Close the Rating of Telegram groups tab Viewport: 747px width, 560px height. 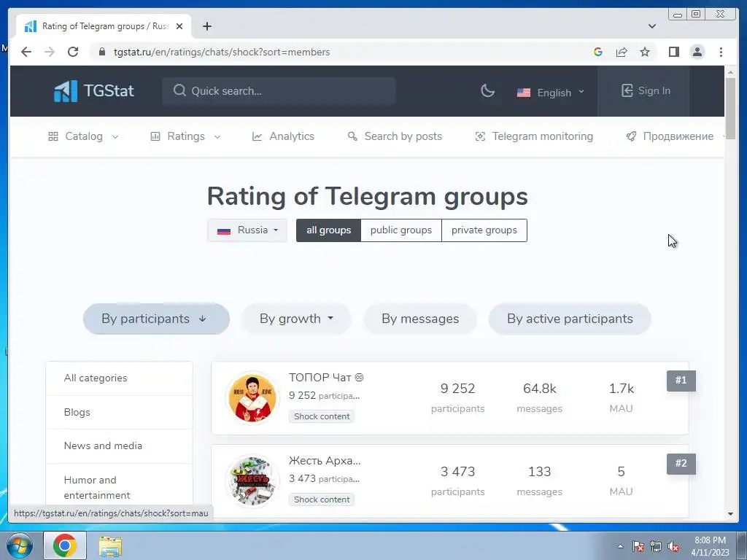tap(179, 26)
